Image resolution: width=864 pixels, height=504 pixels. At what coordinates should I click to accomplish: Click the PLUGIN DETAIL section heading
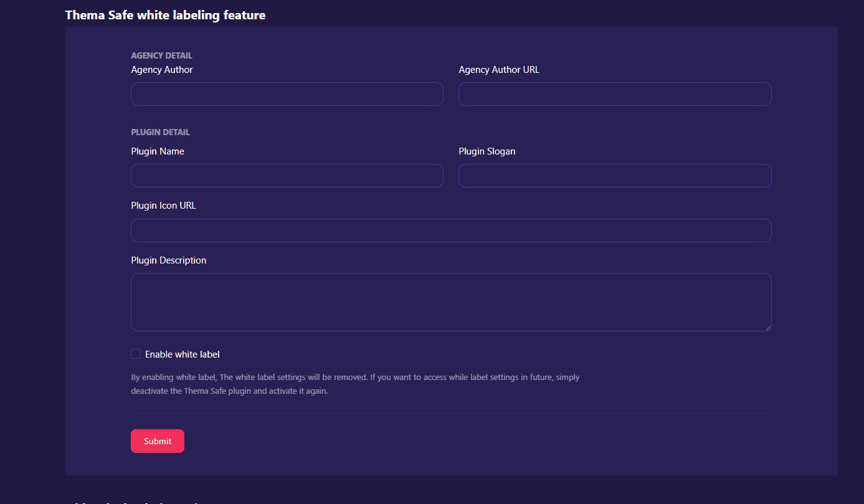160,132
